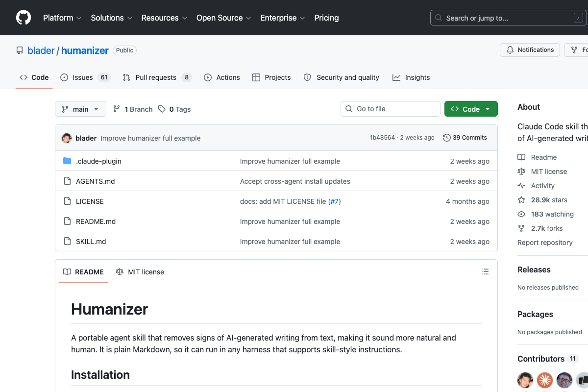Open the LICENSE file
This screenshot has height=392, width=588.
tap(90, 201)
